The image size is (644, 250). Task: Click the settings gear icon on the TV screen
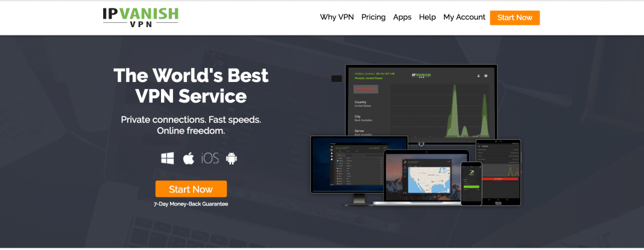[486, 76]
